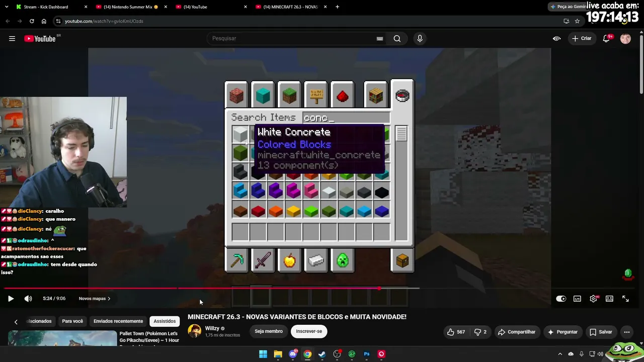Navigate back in browser
Screen dimensions: 644x362
point(8,21)
